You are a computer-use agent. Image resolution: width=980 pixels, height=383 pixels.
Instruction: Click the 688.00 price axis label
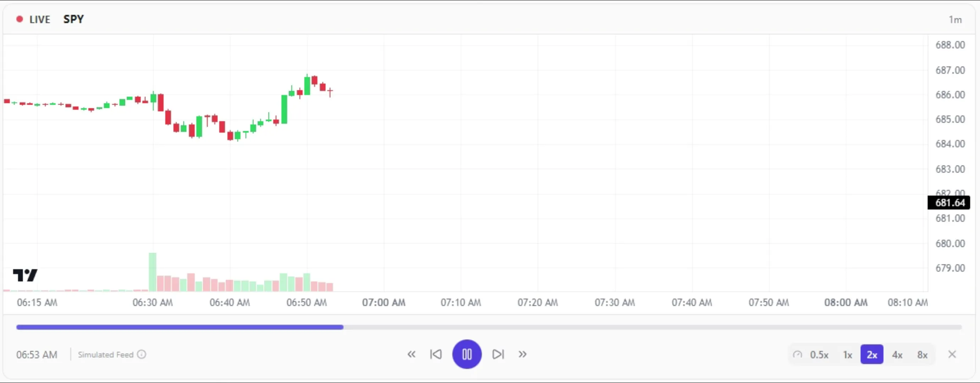click(950, 45)
